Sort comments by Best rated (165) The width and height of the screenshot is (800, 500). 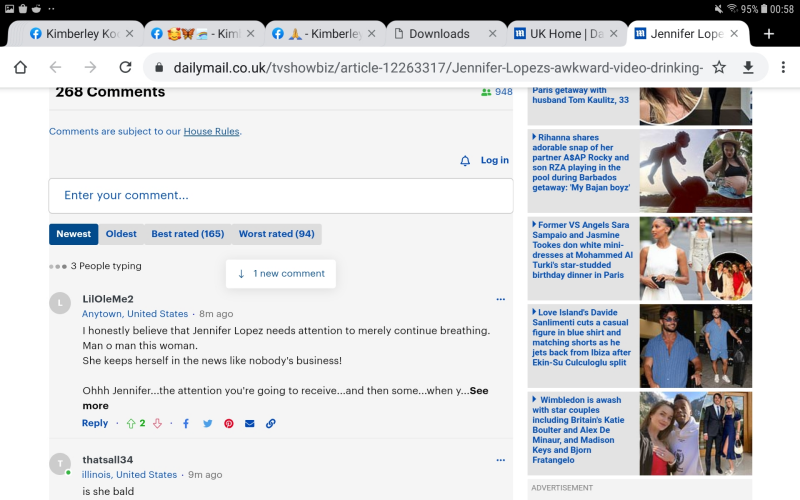click(188, 234)
